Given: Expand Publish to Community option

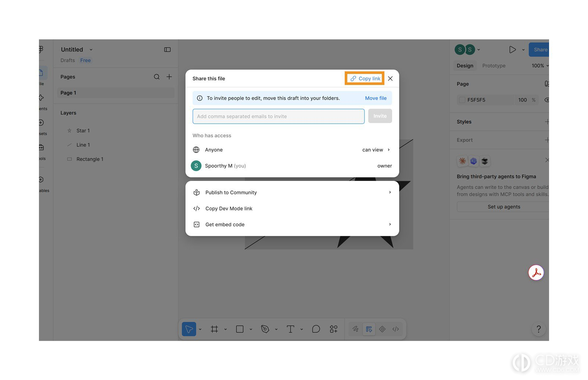Looking at the screenshot, I should point(292,192).
